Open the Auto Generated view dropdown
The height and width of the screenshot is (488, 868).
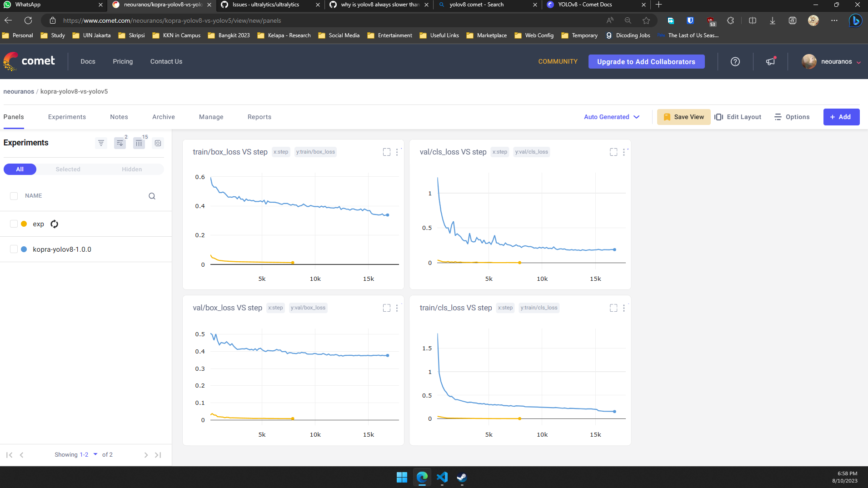point(611,117)
